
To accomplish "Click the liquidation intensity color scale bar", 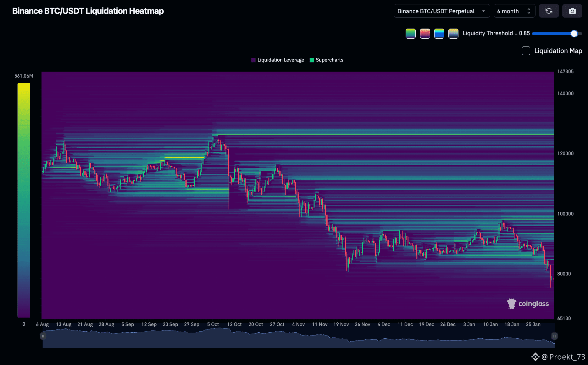I will (24, 200).
